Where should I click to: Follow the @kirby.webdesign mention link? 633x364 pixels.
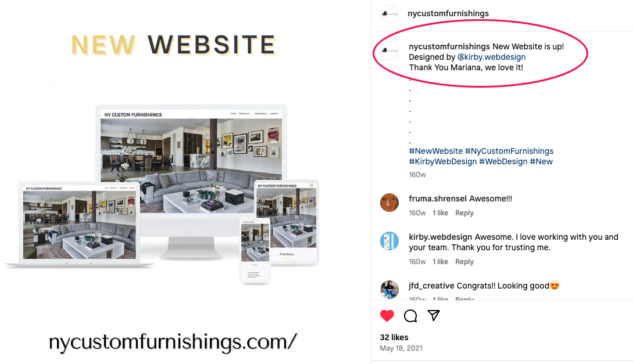pos(491,57)
